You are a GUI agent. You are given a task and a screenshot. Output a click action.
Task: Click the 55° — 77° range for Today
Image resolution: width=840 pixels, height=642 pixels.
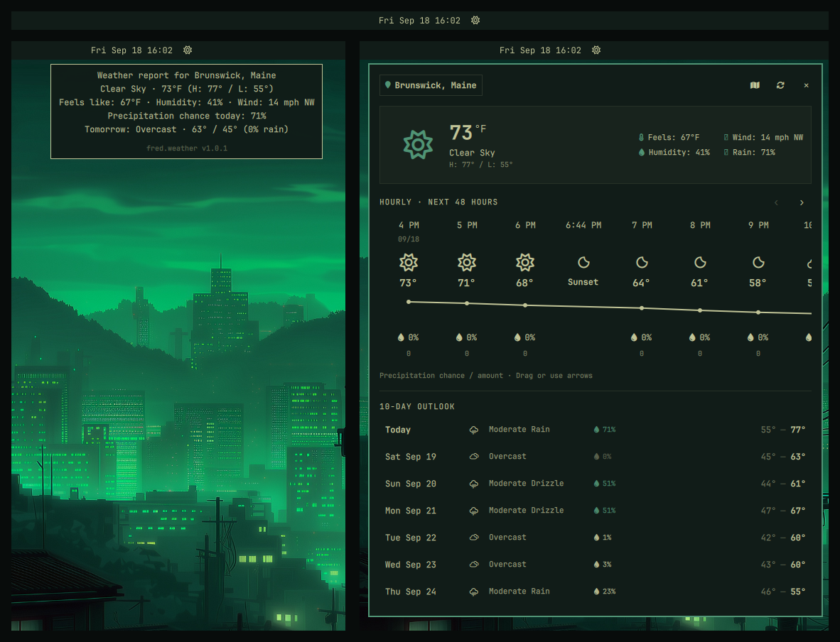click(x=782, y=430)
